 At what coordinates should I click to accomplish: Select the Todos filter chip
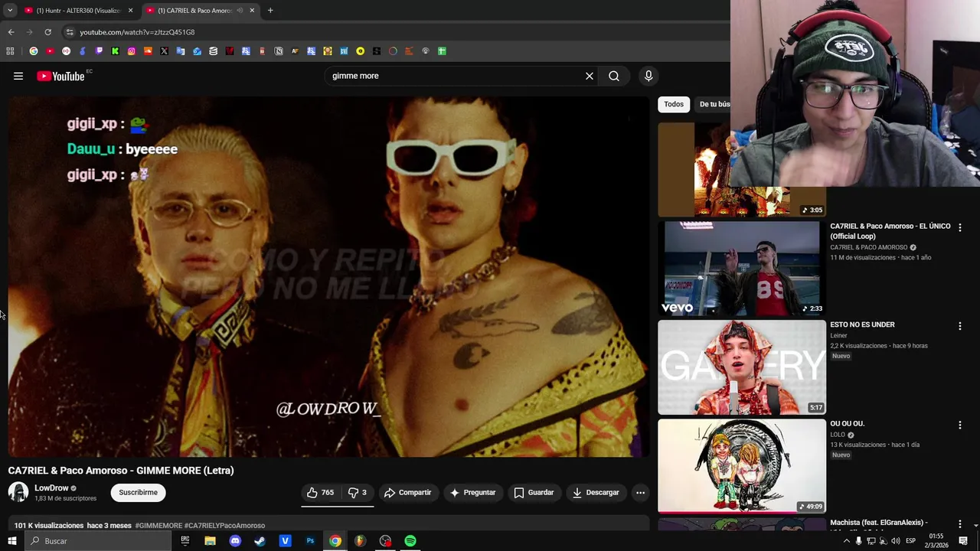674,104
